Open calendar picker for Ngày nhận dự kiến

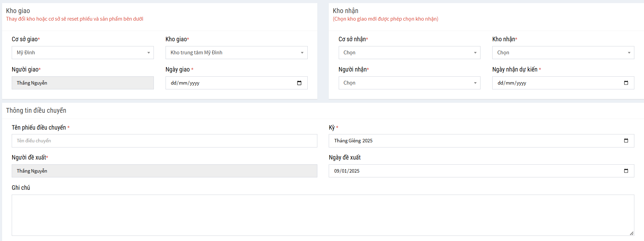point(626,83)
